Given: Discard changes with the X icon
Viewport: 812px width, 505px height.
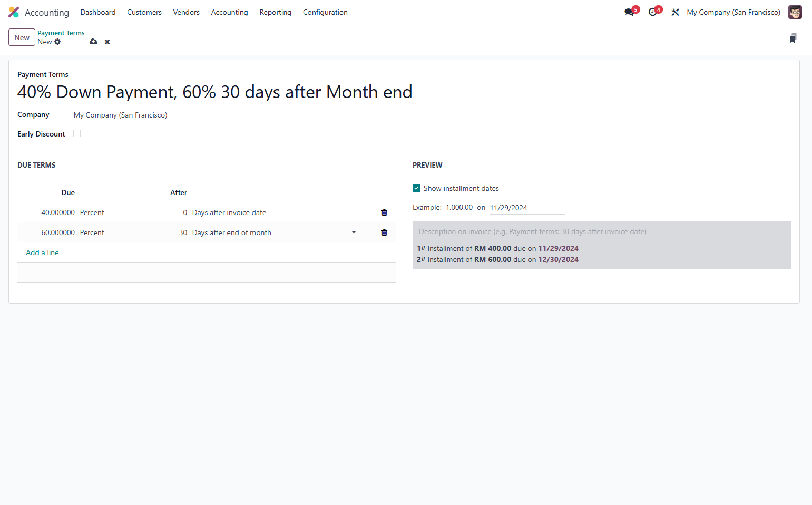Looking at the screenshot, I should coord(107,42).
